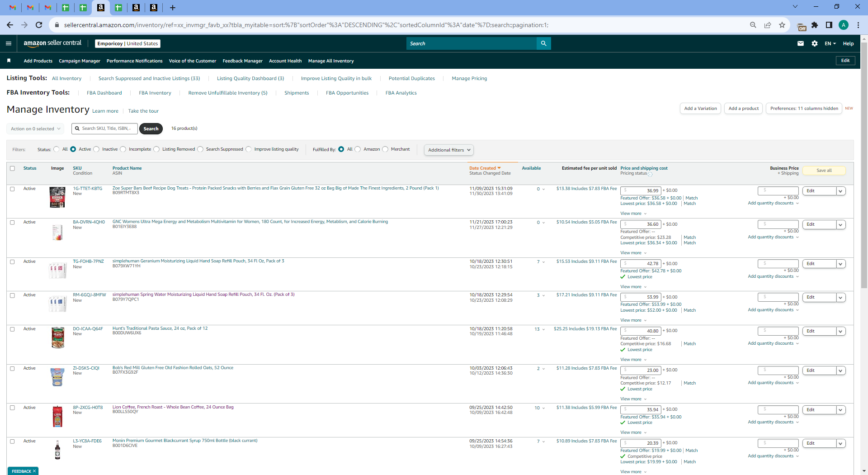The width and height of the screenshot is (868, 475).
Task: Open the browser side panel icon
Action: pos(829,25)
